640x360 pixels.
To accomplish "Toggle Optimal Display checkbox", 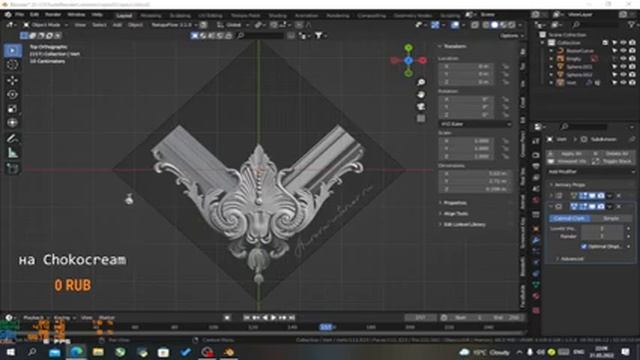I will click(584, 247).
